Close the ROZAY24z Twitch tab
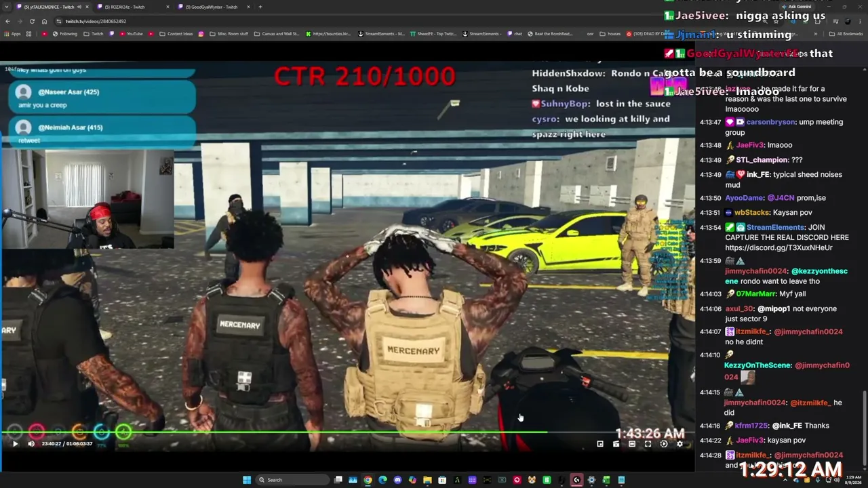The width and height of the screenshot is (868, 488). coord(167,7)
